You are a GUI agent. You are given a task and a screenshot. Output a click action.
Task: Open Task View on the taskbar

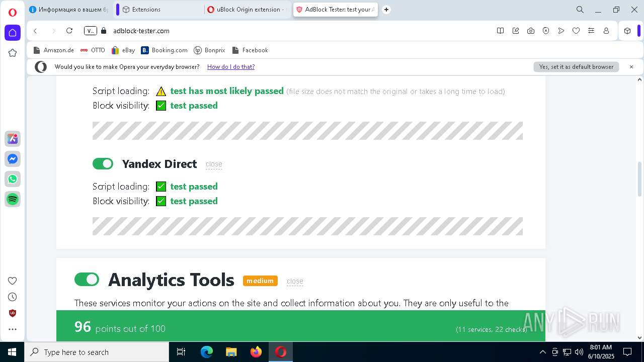(181, 352)
